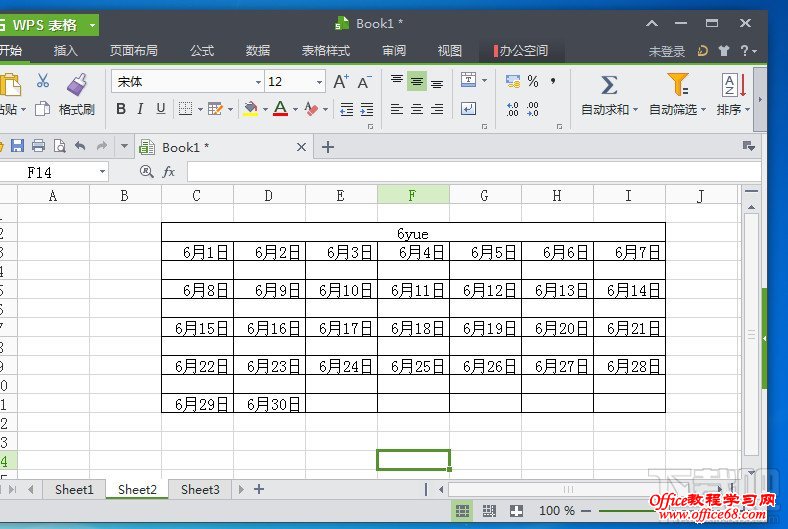Click the wrap text icon
The image size is (788, 529).
[x=468, y=109]
